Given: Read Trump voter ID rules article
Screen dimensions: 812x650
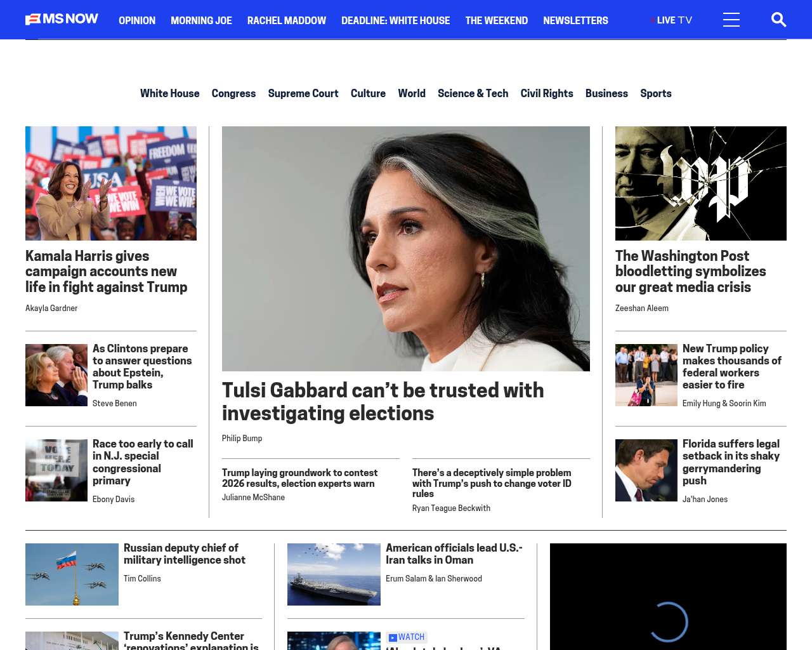Looking at the screenshot, I should pos(492,483).
